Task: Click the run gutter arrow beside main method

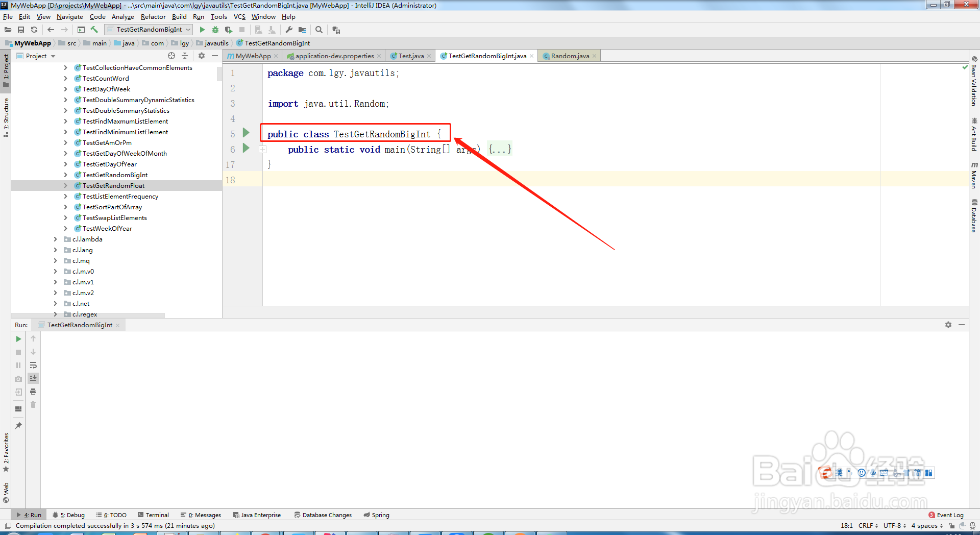Action: click(246, 149)
